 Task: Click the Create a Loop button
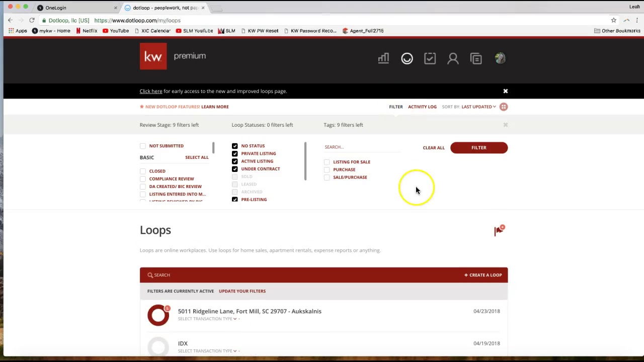pos(483,275)
